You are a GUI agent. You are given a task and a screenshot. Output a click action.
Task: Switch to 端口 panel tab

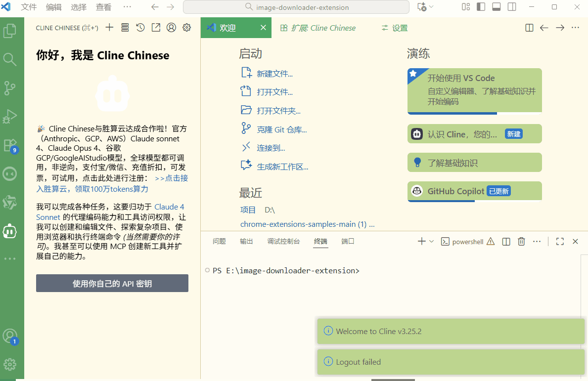coord(348,241)
